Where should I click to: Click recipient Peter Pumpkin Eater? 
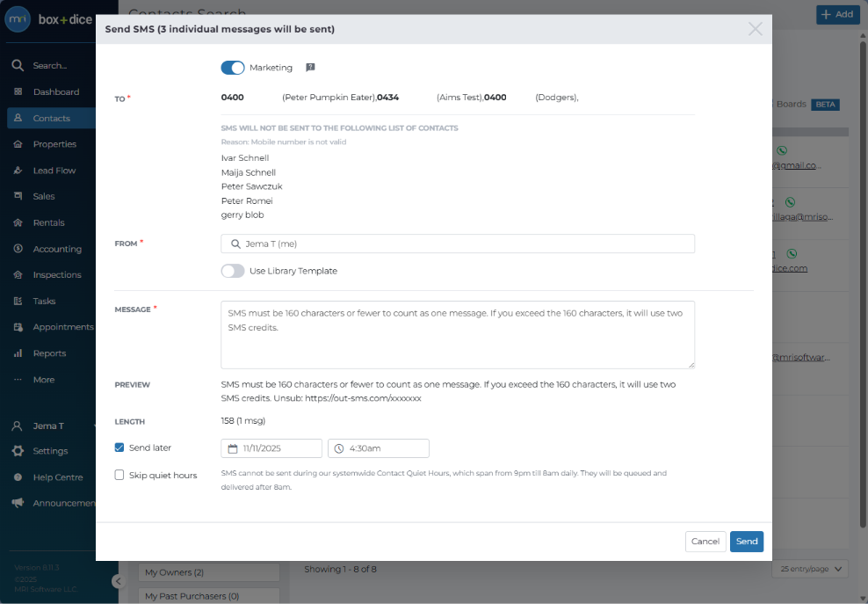coord(329,98)
